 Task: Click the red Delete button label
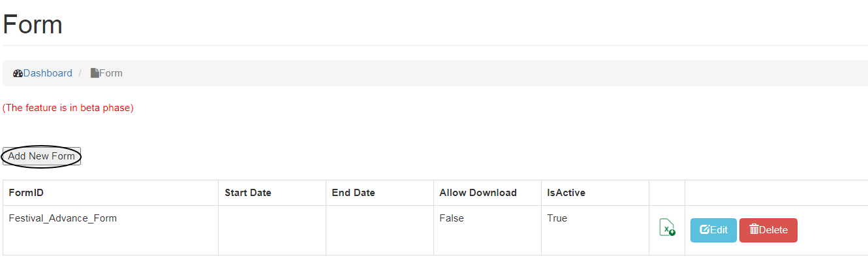773,230
